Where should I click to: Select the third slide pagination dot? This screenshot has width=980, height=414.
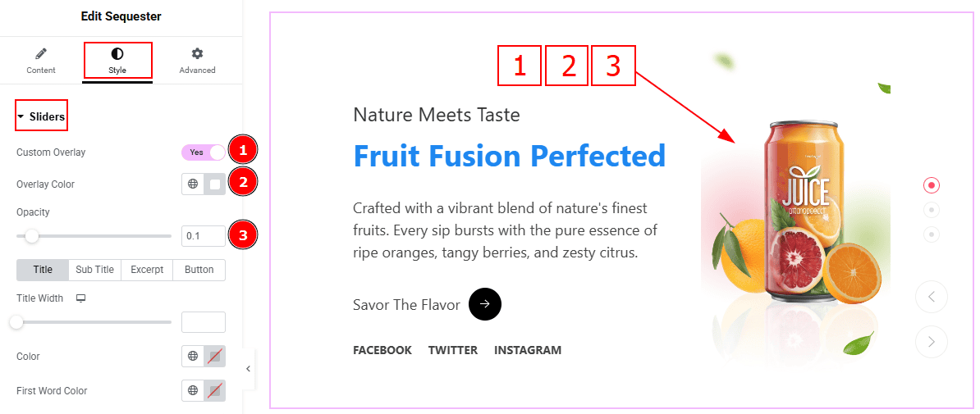pos(932,234)
